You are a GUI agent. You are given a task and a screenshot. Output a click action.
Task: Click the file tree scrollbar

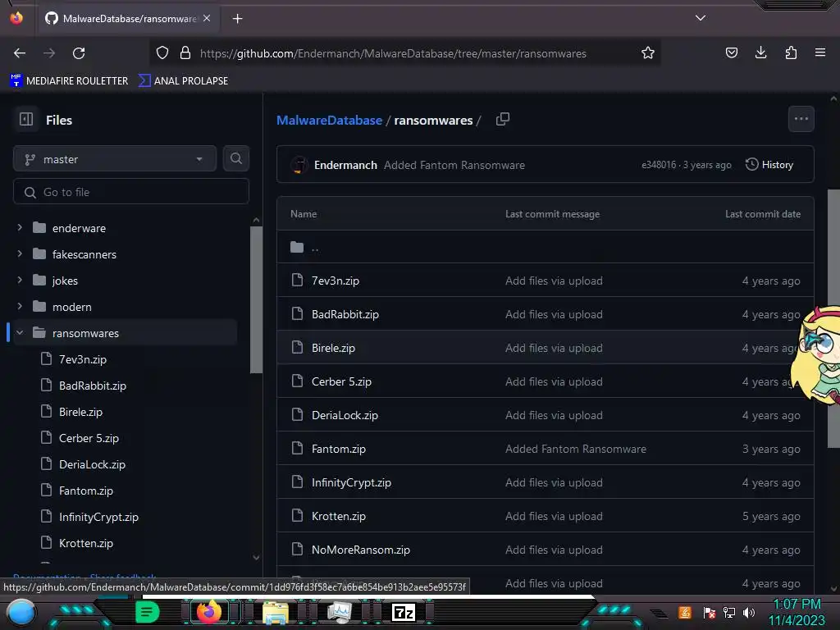256,300
